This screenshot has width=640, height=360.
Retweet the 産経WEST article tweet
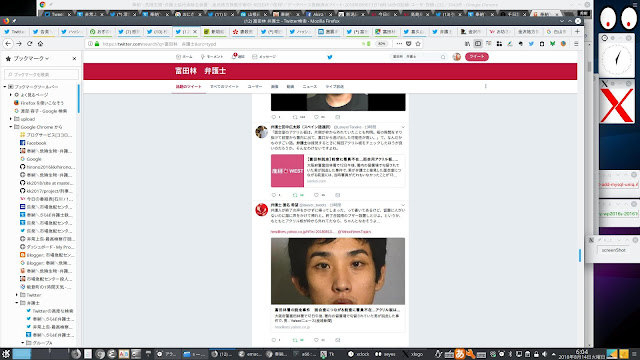coord(295,195)
